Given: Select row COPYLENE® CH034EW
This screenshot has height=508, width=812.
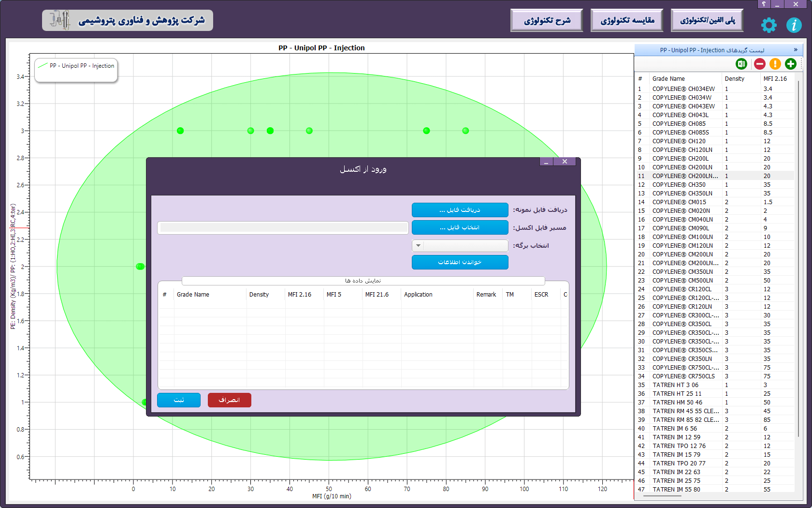Looking at the screenshot, I should 715,89.
